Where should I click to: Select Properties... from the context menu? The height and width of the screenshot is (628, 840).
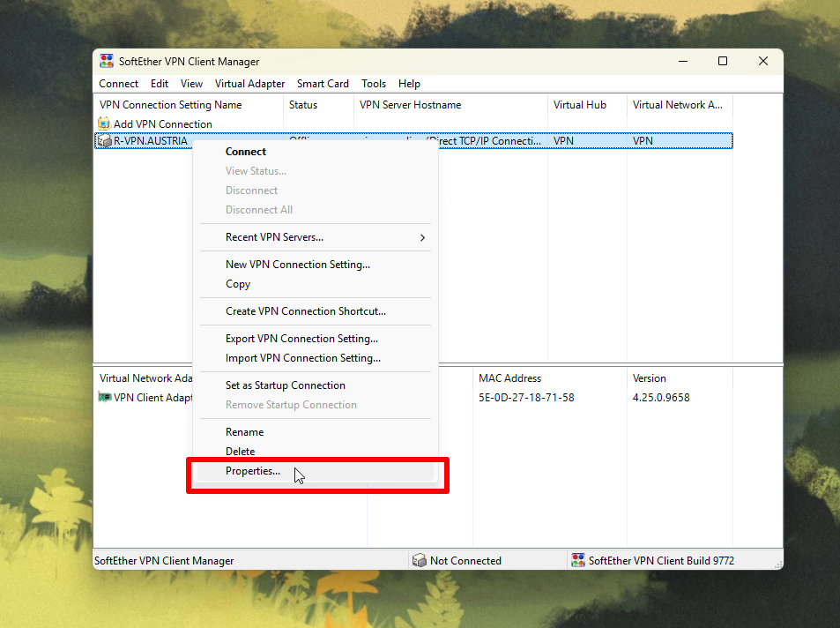(x=252, y=471)
